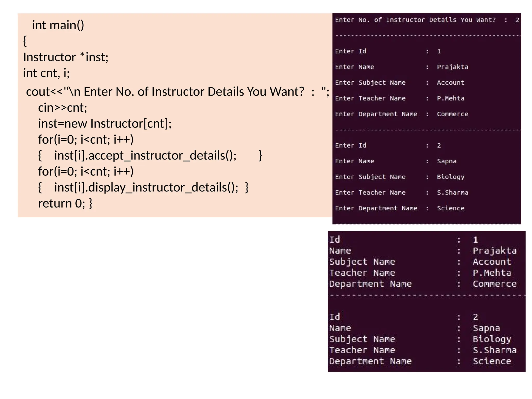This screenshot has width=532, height=399.
Task: Click the line calling display_instructor_details()
Action: [143, 188]
